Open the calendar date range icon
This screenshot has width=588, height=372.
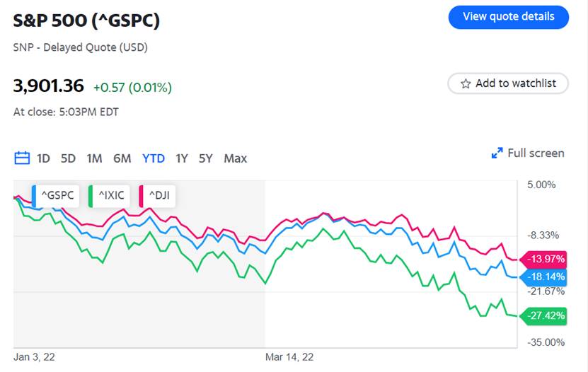coord(22,158)
